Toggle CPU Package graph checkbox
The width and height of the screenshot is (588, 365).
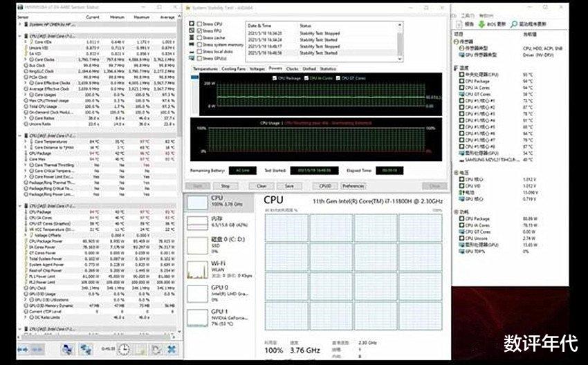click(x=275, y=78)
